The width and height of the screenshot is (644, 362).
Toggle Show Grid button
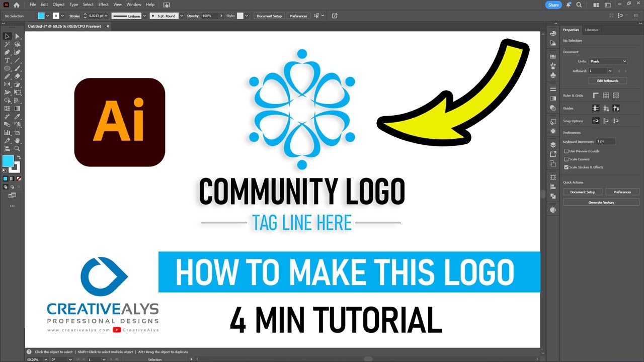pos(606,96)
